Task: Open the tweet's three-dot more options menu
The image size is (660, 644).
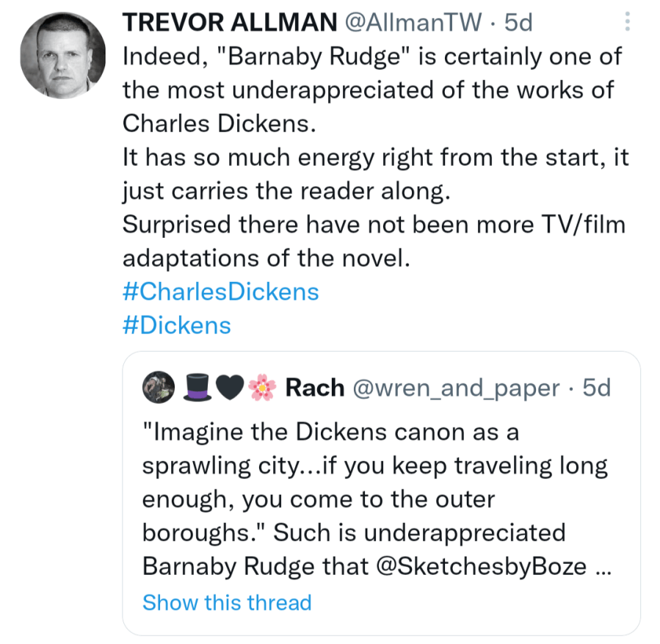Action: [627, 21]
